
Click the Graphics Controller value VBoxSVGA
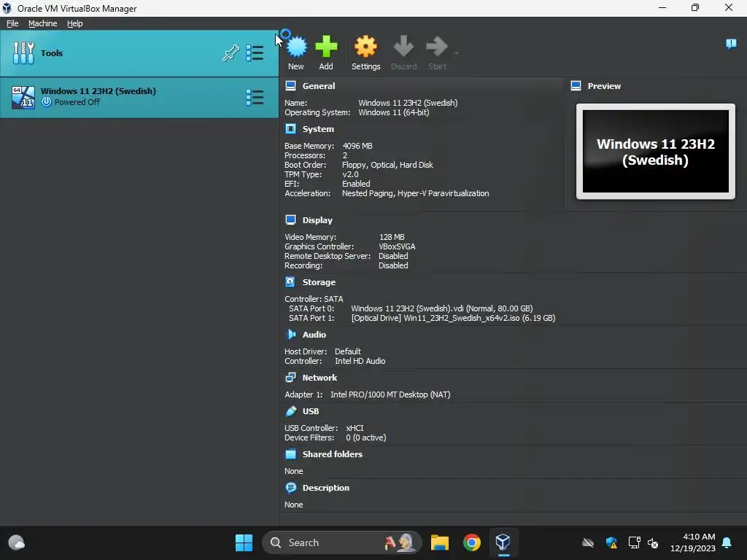(x=397, y=246)
